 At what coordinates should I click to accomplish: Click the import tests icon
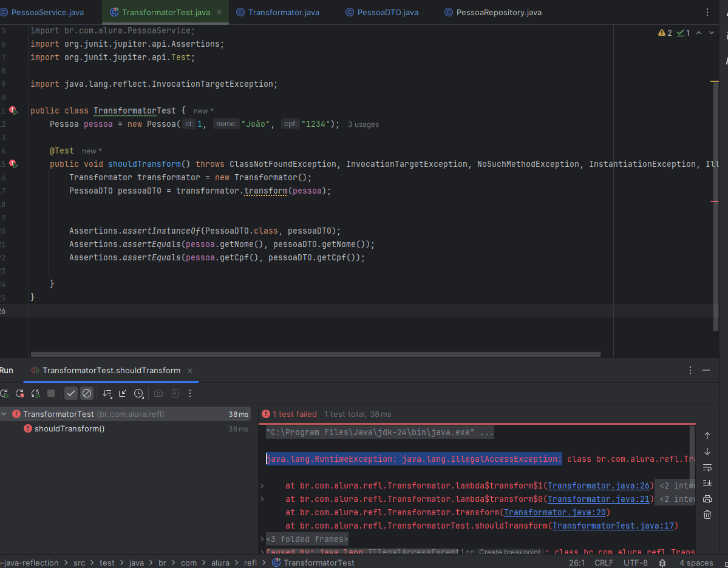click(x=175, y=393)
